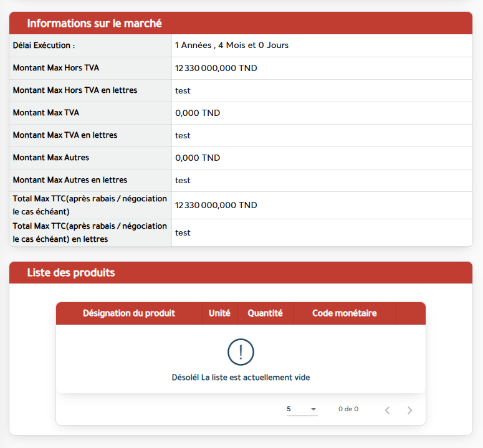The height and width of the screenshot is (448, 483).
Task: Open the rows-per-page dropdown showing 5
Action: [302, 409]
